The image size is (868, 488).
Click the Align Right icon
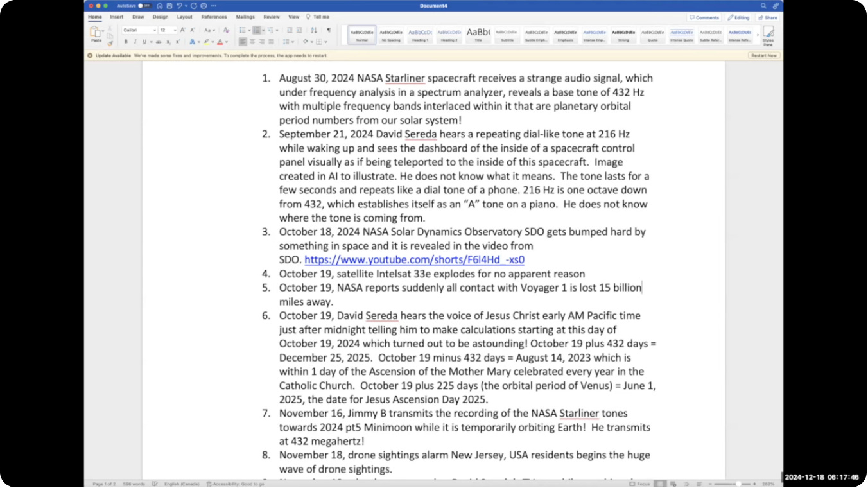262,42
